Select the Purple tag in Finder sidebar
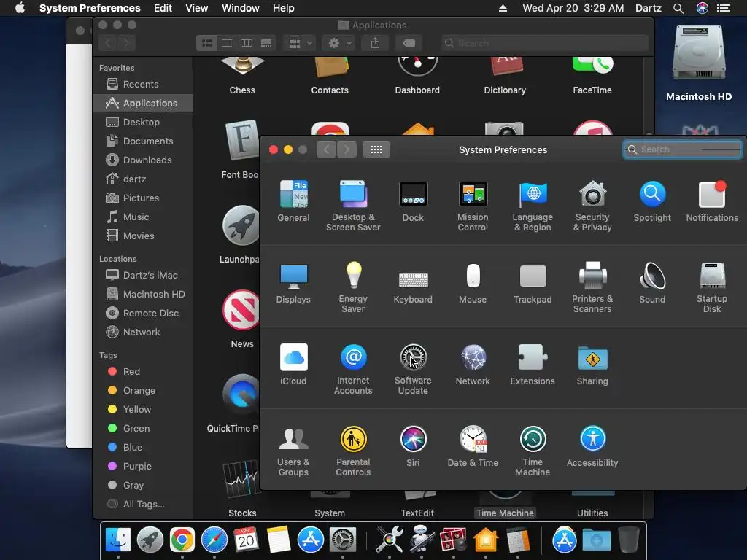The height and width of the screenshot is (560, 747). 143,466
